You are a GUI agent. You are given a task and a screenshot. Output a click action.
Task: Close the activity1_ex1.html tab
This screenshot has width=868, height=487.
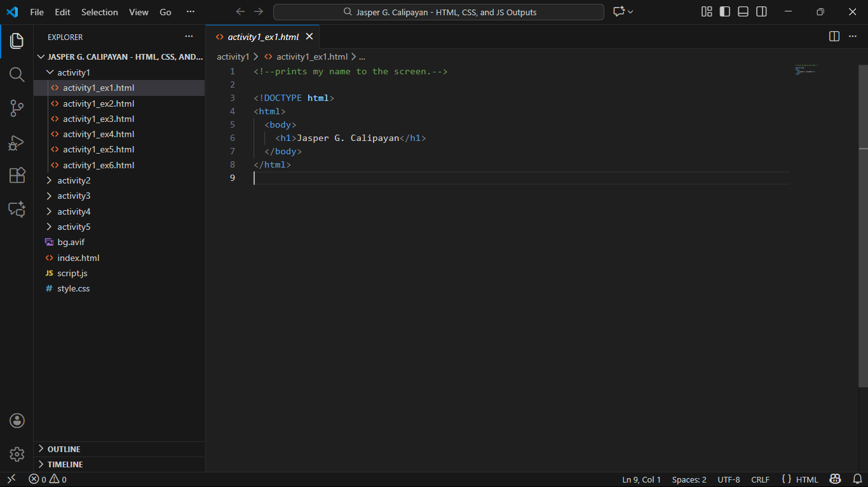coord(309,37)
